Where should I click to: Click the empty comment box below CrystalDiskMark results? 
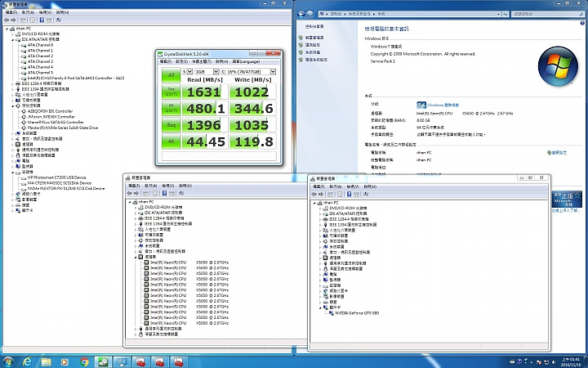219,156
